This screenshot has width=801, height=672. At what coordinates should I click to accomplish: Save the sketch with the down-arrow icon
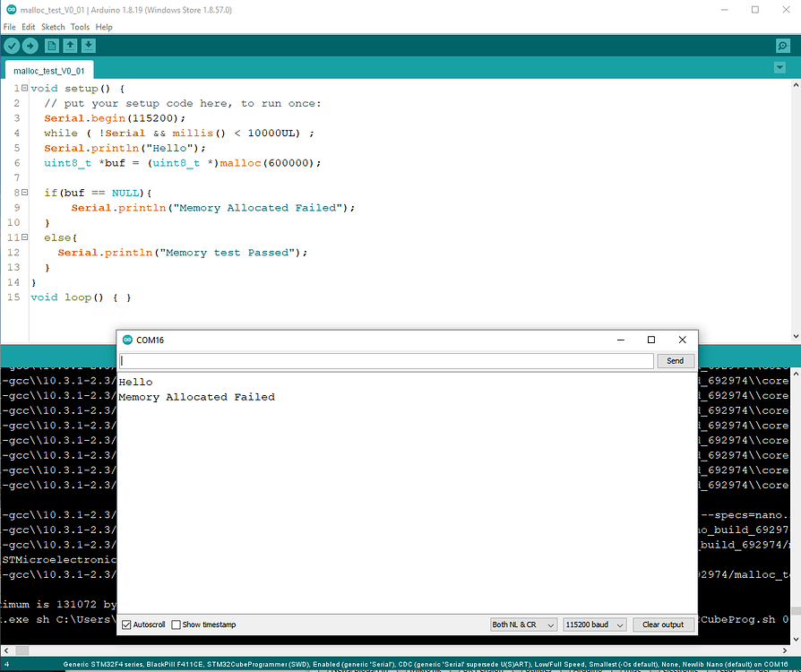point(87,45)
